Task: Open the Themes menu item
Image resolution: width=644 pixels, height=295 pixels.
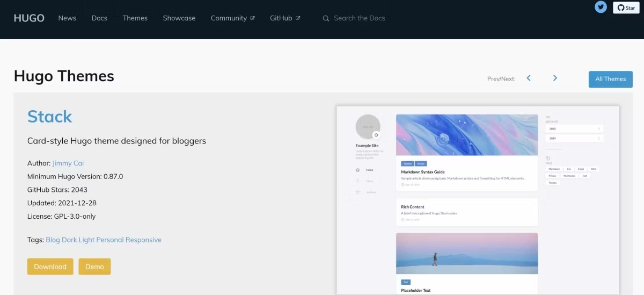Action: click(x=135, y=18)
